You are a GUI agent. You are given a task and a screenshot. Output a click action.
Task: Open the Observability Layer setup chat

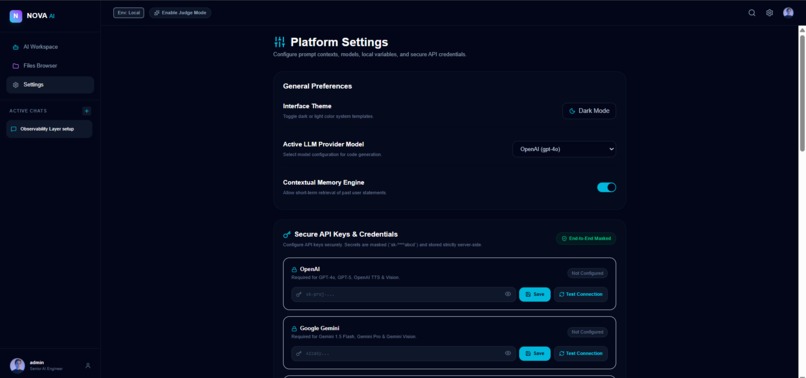49,129
